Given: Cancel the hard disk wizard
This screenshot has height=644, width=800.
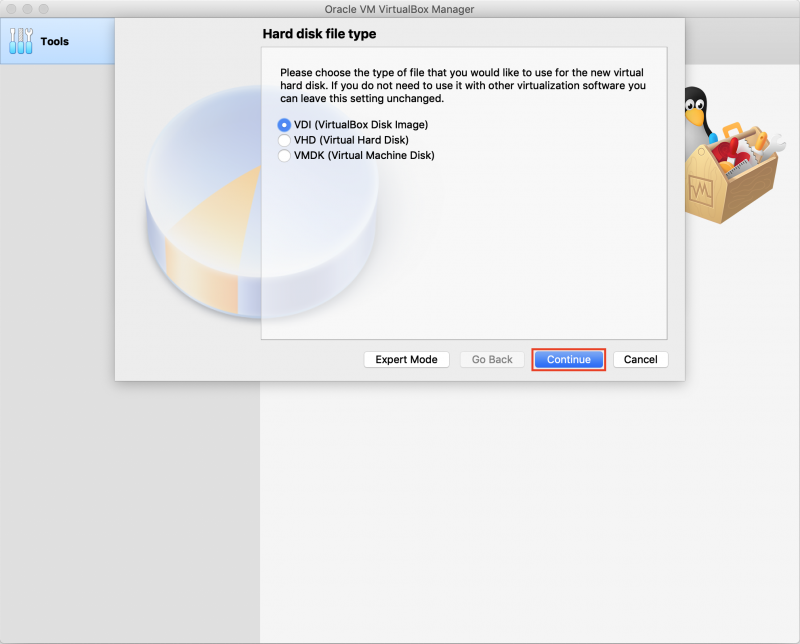Looking at the screenshot, I should [x=641, y=359].
